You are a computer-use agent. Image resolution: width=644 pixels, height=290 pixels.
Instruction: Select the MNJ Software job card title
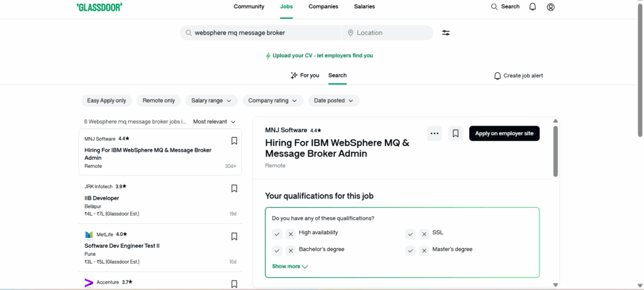(x=148, y=154)
